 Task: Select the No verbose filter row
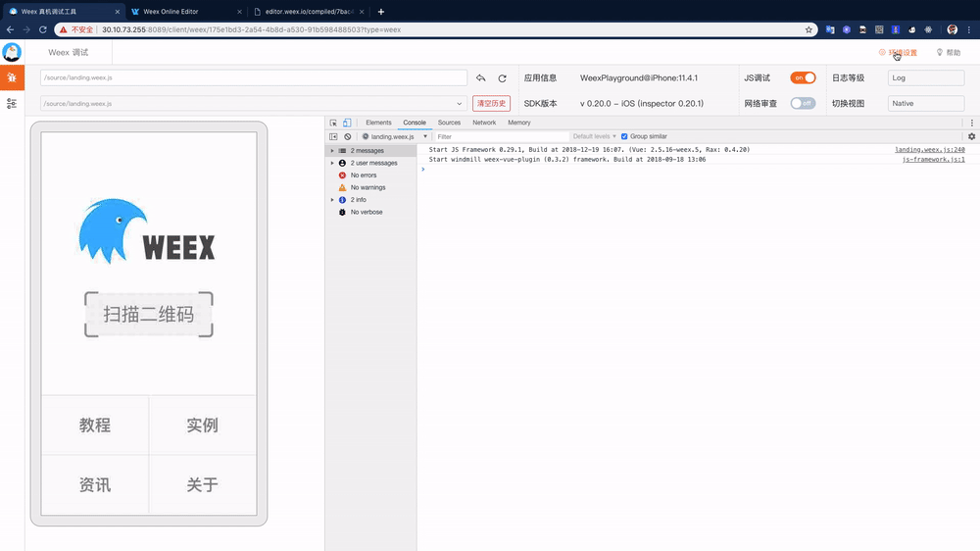370,212
